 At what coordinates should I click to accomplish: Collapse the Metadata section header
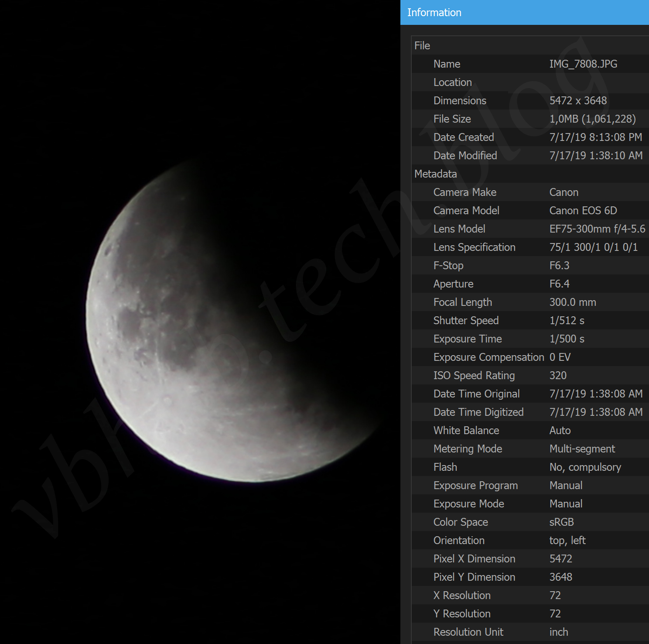coord(435,174)
